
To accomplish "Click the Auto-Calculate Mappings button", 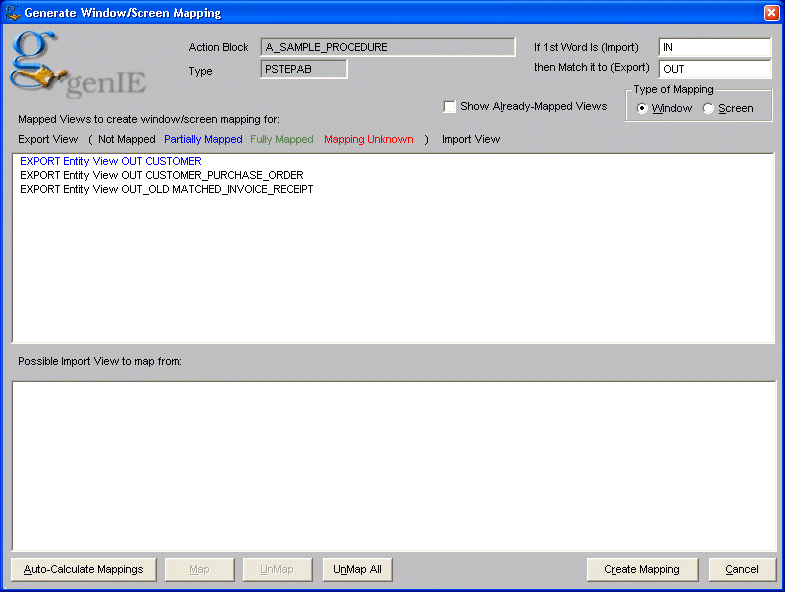I will coord(84,569).
